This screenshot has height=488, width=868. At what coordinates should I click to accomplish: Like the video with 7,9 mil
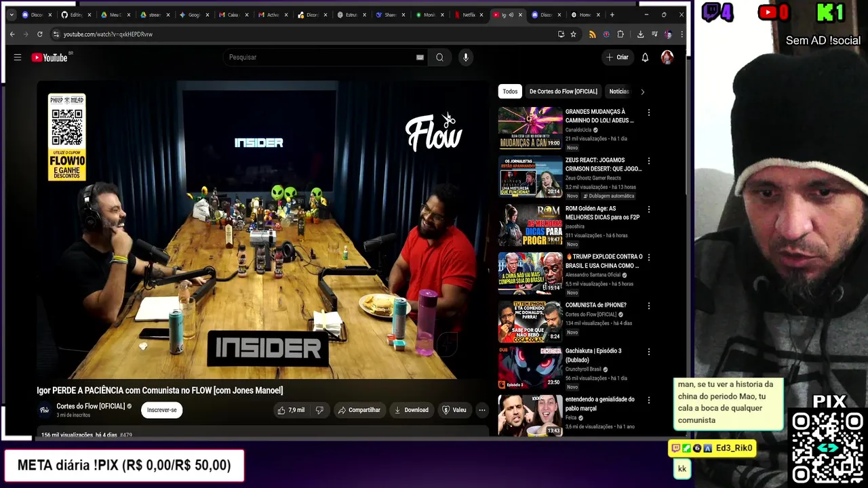tap(291, 410)
